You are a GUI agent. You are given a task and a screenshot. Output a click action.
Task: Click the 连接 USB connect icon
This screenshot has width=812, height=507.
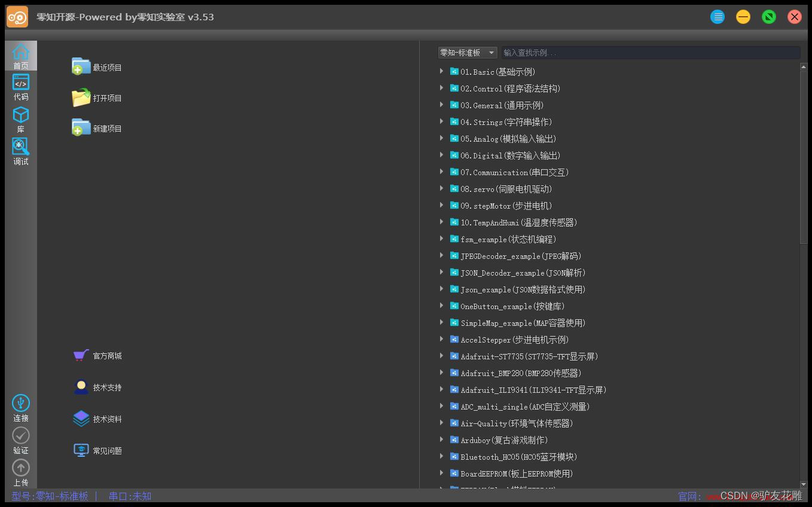(21, 403)
